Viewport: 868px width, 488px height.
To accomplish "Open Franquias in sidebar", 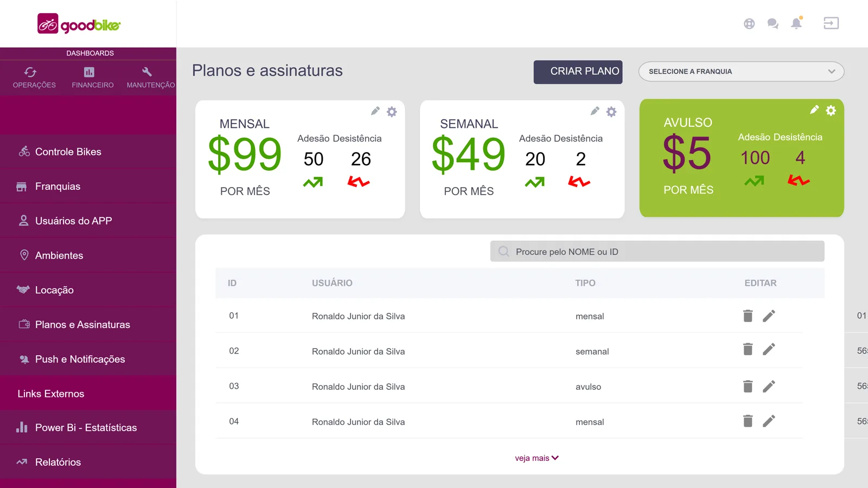I will [x=88, y=187].
